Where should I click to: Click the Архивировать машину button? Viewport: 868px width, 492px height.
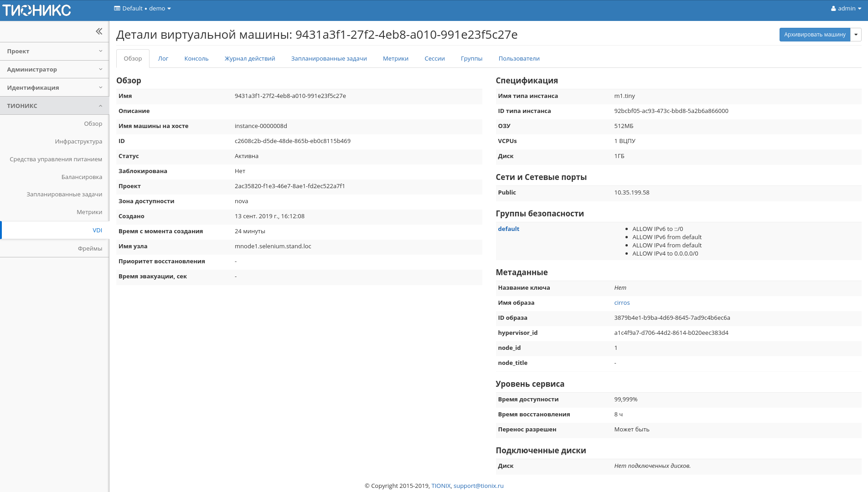[815, 35]
